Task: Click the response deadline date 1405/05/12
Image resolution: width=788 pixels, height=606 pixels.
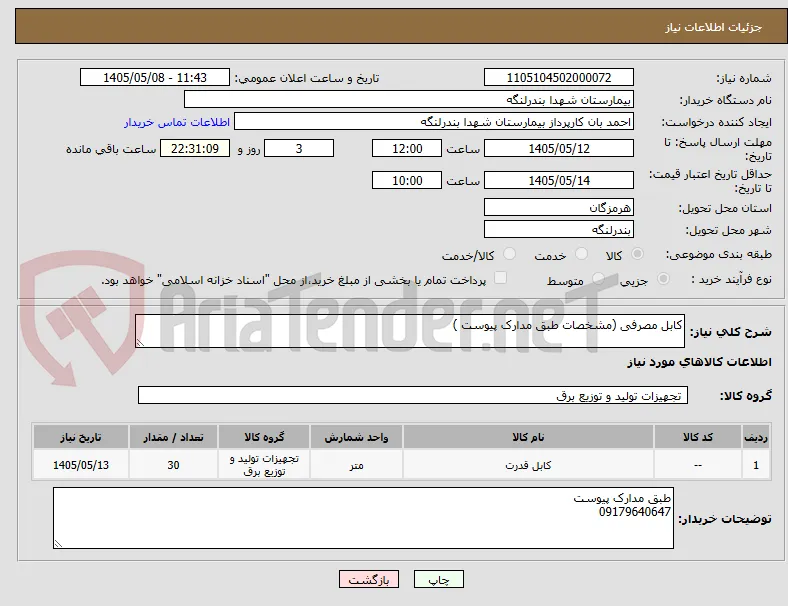Action: coord(559,148)
